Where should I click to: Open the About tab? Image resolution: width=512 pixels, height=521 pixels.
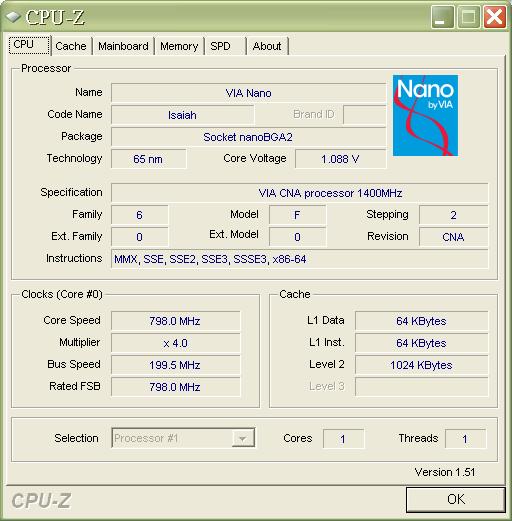coord(267,46)
